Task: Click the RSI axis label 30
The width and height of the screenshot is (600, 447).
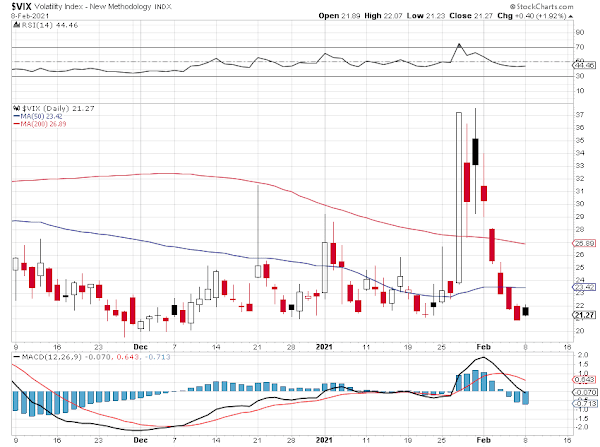Action: (580, 76)
